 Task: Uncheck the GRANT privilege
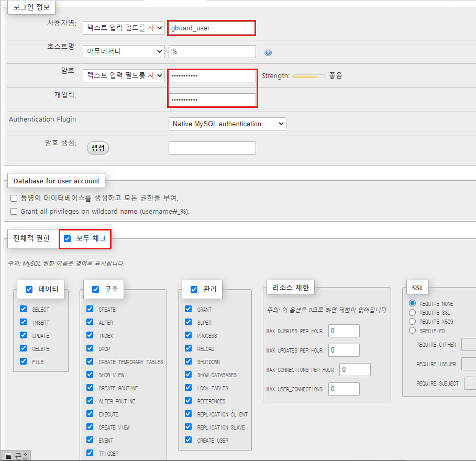click(188, 309)
